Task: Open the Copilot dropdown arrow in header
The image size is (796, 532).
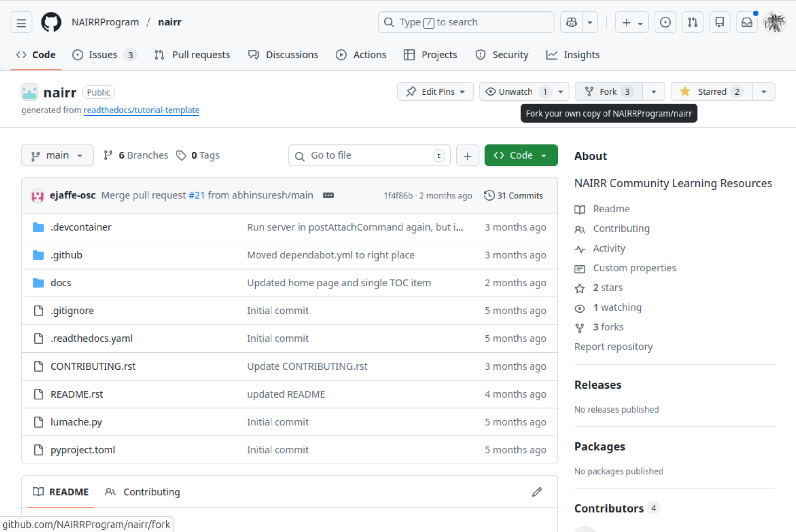Action: [590, 22]
